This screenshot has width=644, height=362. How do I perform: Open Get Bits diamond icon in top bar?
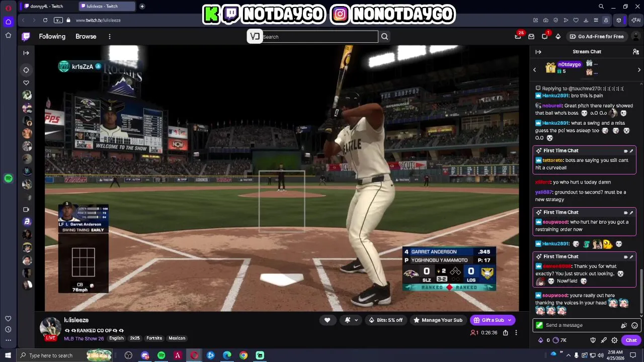(558, 36)
